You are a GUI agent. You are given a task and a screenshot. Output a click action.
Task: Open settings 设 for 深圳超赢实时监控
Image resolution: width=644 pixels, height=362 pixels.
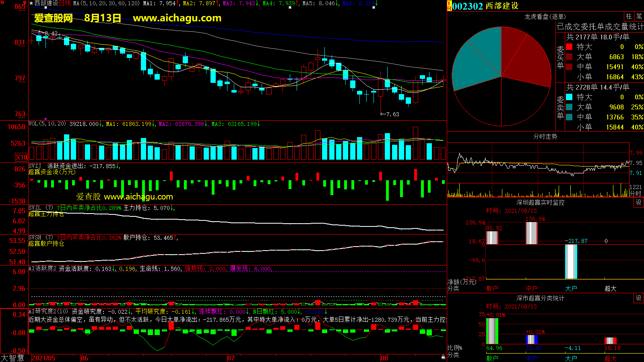click(638, 202)
